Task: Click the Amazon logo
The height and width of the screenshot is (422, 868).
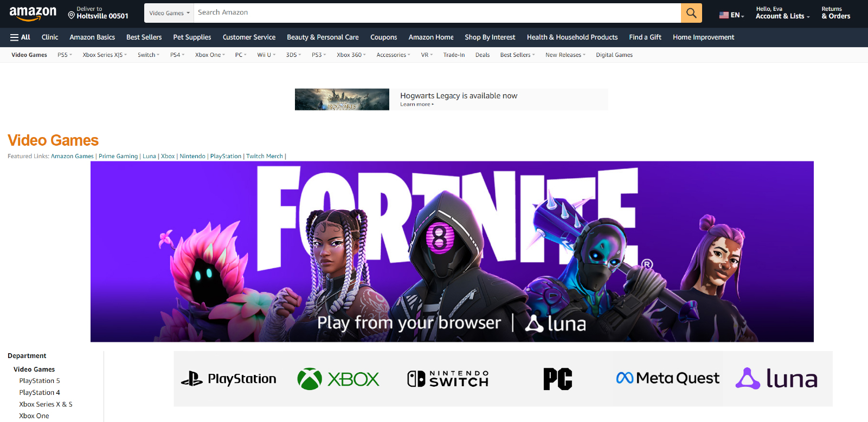Action: coord(33,13)
